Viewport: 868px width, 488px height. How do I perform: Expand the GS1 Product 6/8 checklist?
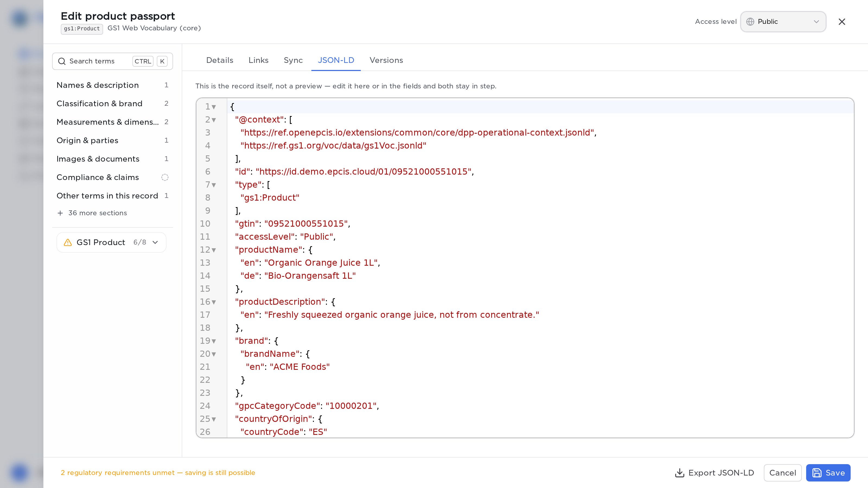pos(111,242)
